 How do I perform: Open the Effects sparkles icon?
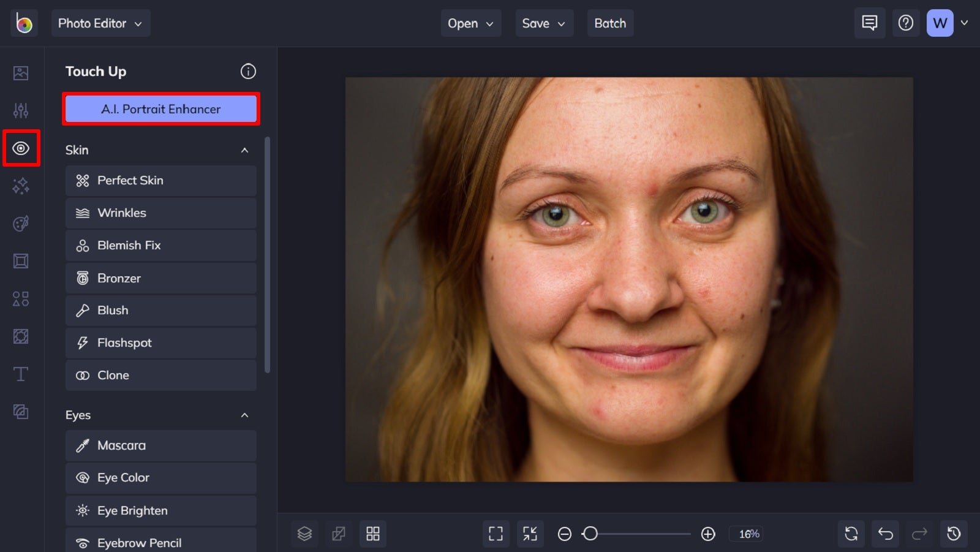[21, 186]
